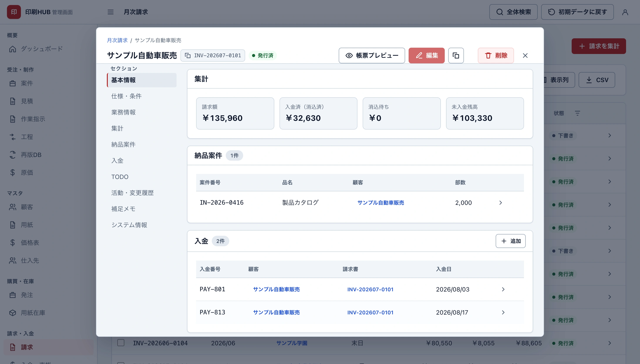
Task: Click the 請求を集計 button
Action: click(x=598, y=46)
